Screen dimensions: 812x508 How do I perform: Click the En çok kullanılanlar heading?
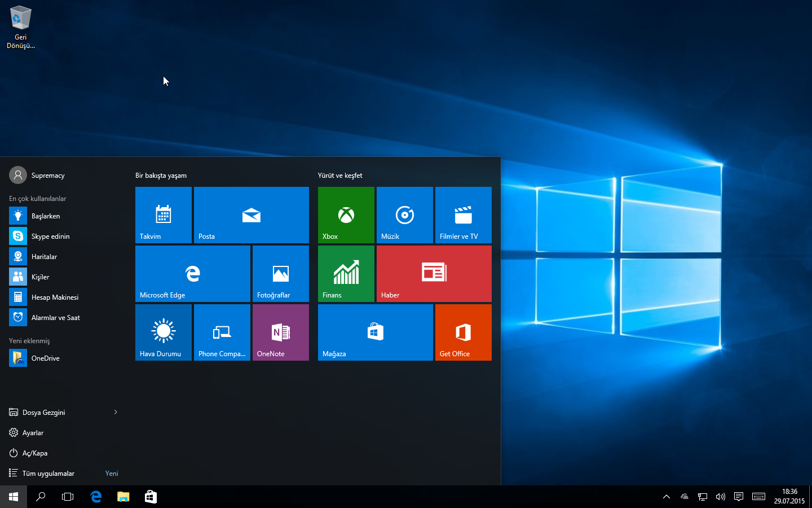(x=37, y=199)
